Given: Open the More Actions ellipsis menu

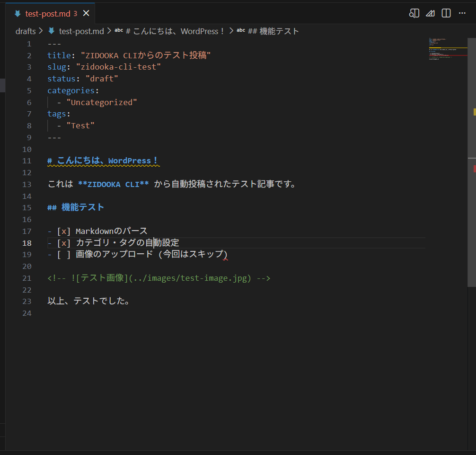Looking at the screenshot, I should pos(462,13).
